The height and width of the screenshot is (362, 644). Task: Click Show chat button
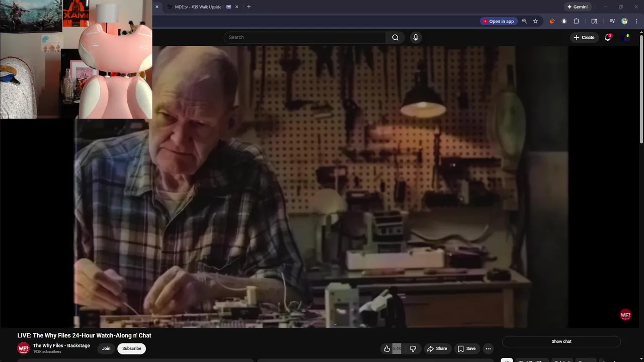pyautogui.click(x=561, y=341)
